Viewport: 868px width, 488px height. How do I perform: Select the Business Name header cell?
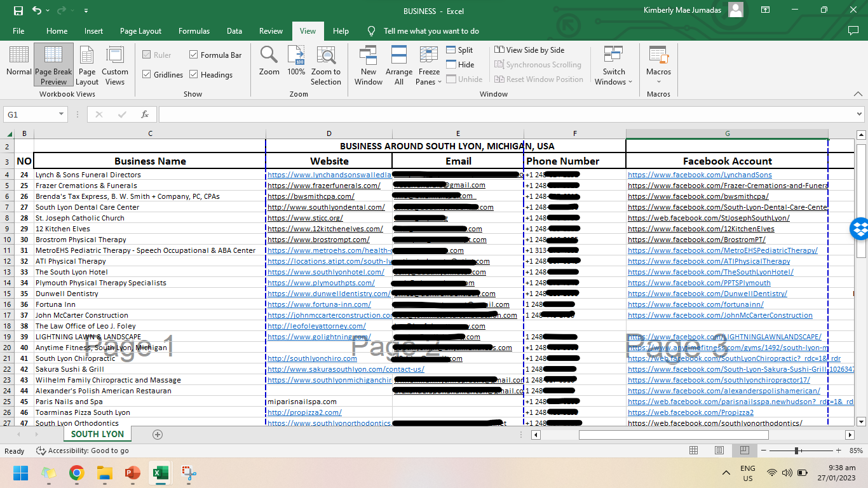(150, 161)
